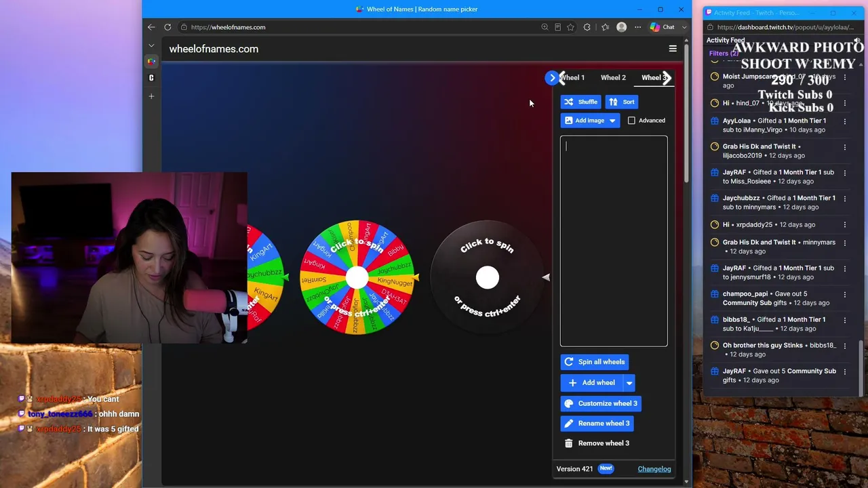Select the Wheel 3 tab
Image resolution: width=868 pixels, height=488 pixels.
point(654,78)
